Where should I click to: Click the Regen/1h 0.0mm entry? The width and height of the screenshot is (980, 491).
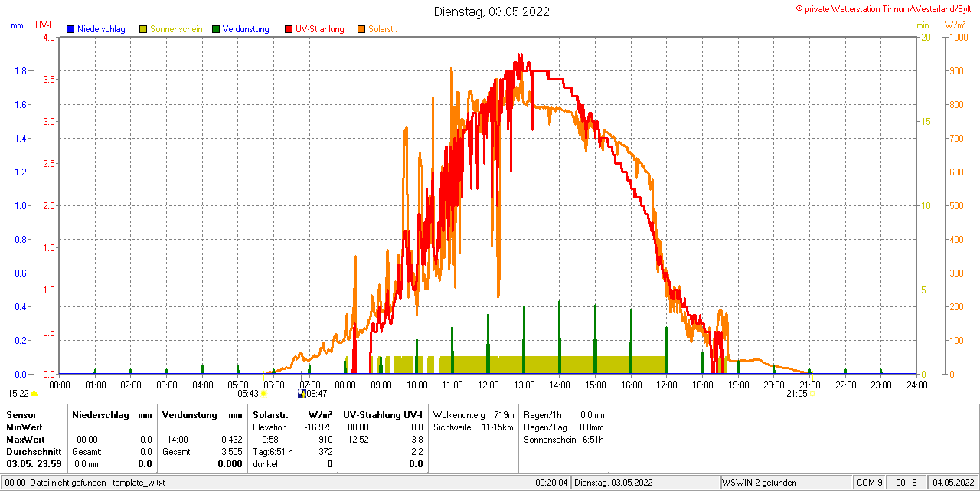point(563,414)
